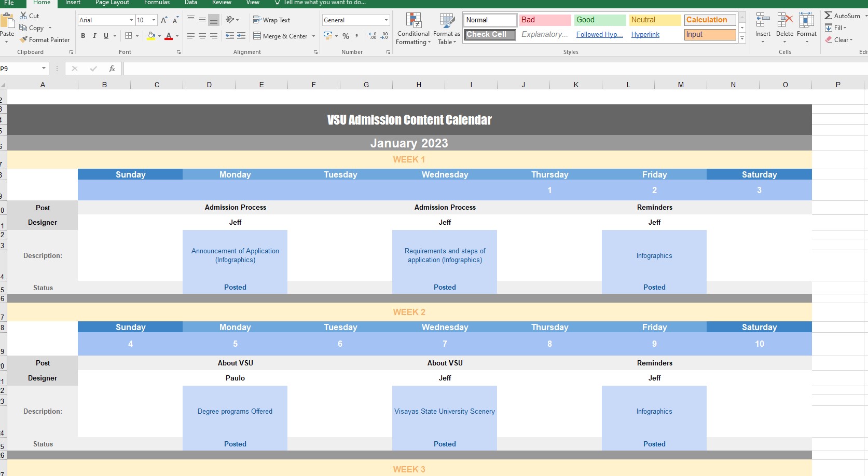868x476 pixels.
Task: Apply the red font color
Action: click(x=169, y=36)
